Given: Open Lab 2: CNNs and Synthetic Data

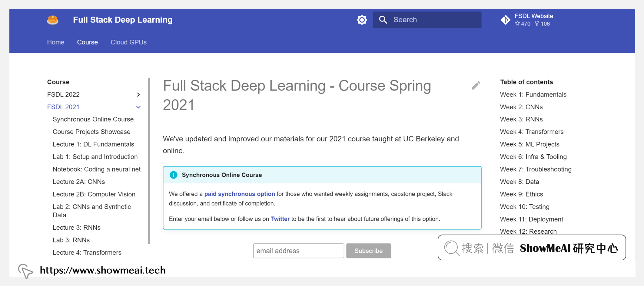Looking at the screenshot, I should [x=92, y=211].
